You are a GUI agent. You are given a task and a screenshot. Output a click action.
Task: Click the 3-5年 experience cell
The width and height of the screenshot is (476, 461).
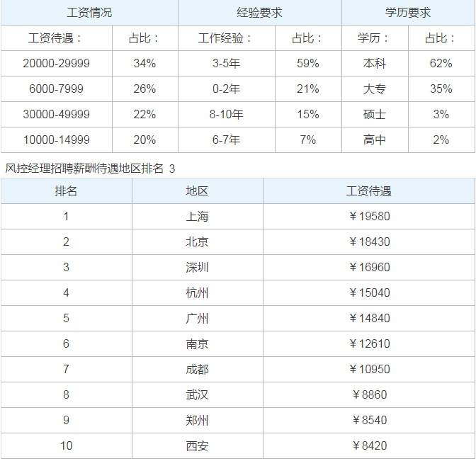tap(227, 64)
